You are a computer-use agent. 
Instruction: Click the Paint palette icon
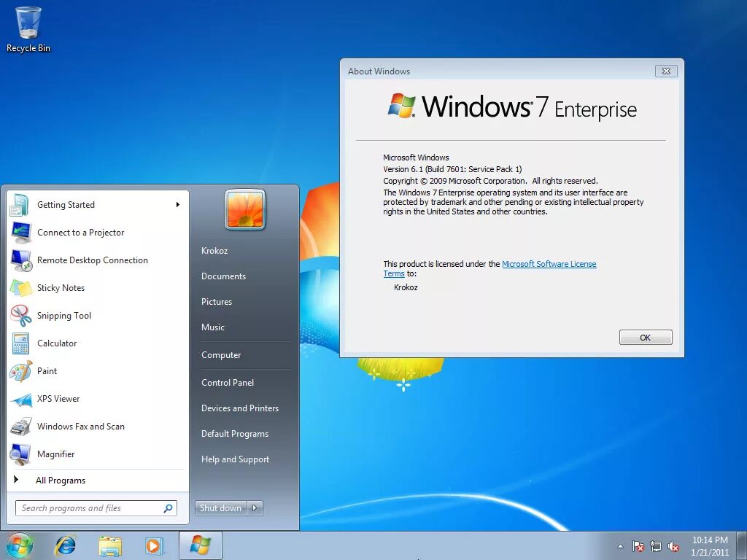click(20, 371)
